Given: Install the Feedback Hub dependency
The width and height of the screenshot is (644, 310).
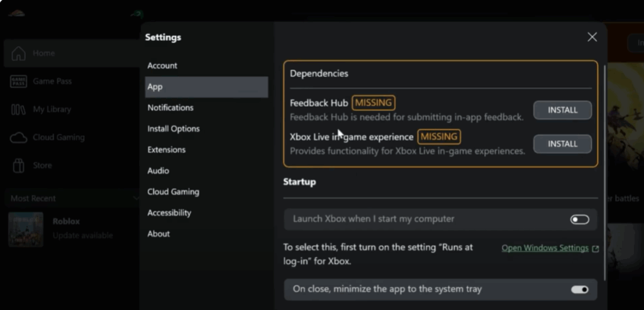Looking at the screenshot, I should (x=562, y=110).
